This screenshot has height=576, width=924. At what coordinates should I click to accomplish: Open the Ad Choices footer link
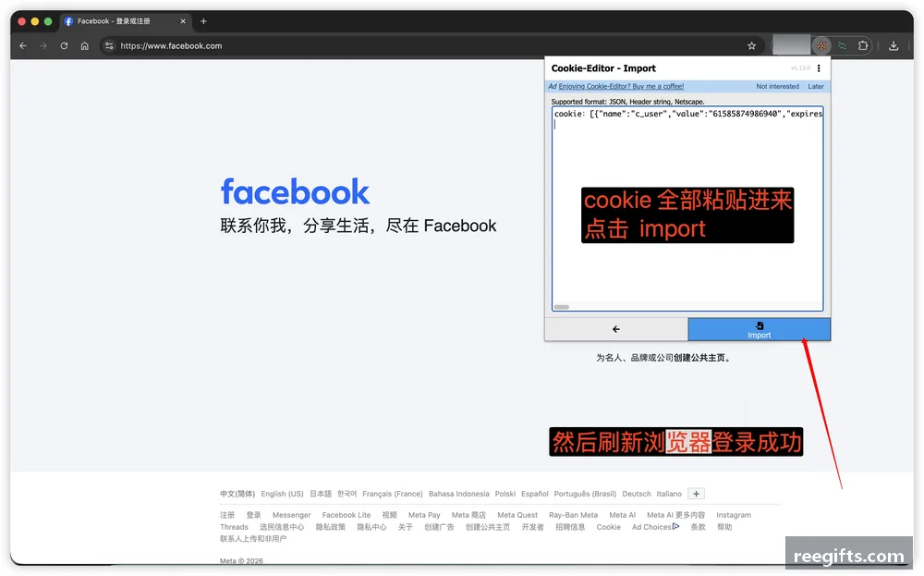655,527
